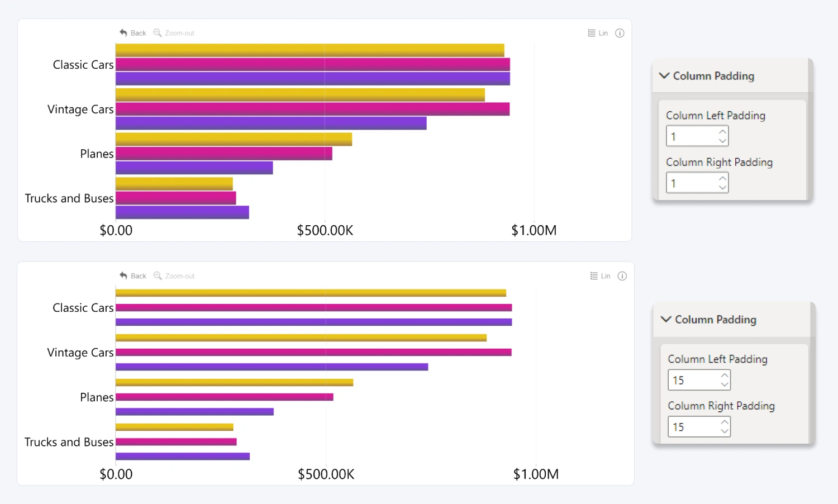
Task: Click Vintage Cars axis label in top chart
Action: tap(80, 110)
